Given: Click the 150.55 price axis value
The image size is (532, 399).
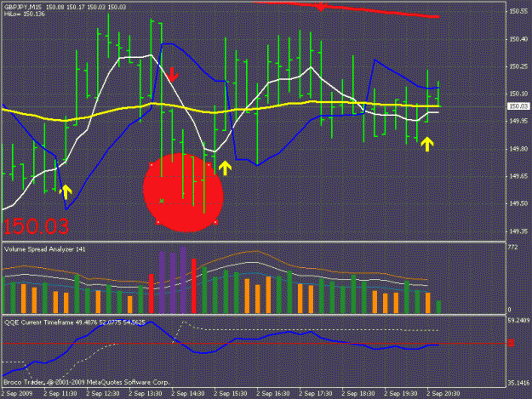Looking at the screenshot, I should [518, 12].
